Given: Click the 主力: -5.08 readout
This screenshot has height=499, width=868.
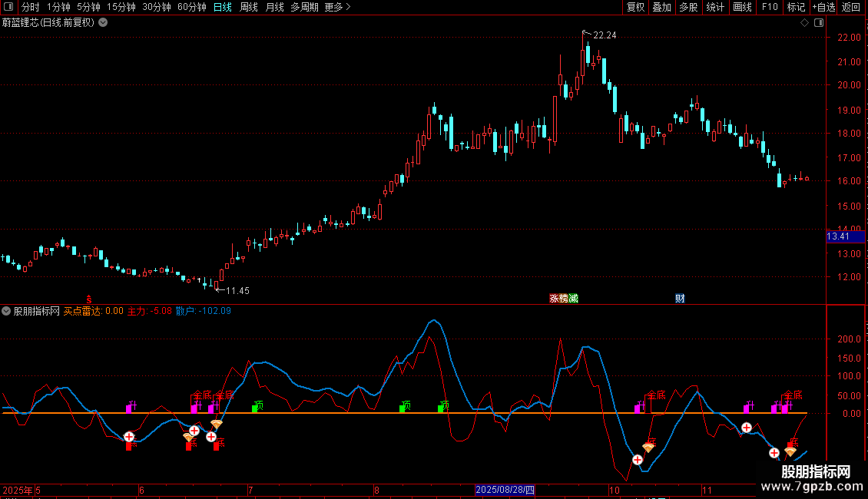Looking at the screenshot, I should (150, 311).
